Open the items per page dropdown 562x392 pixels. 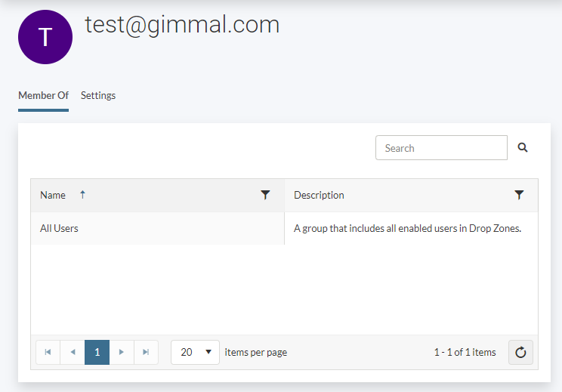click(195, 352)
